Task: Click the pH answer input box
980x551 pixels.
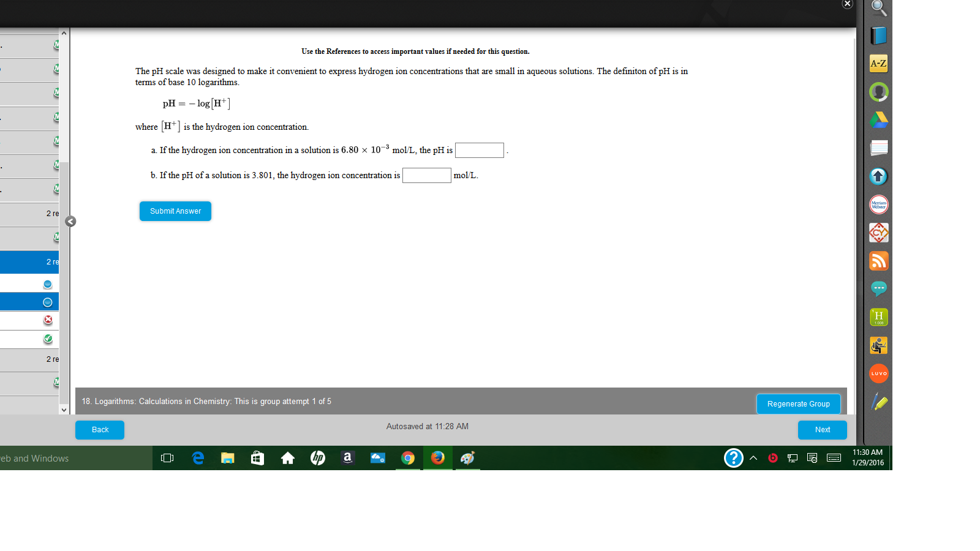Action: (479, 150)
